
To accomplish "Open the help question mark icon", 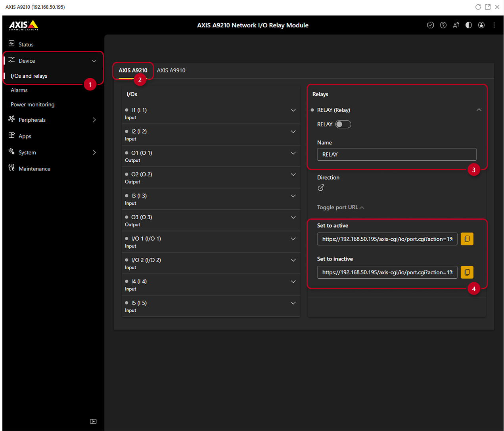I will click(x=443, y=25).
